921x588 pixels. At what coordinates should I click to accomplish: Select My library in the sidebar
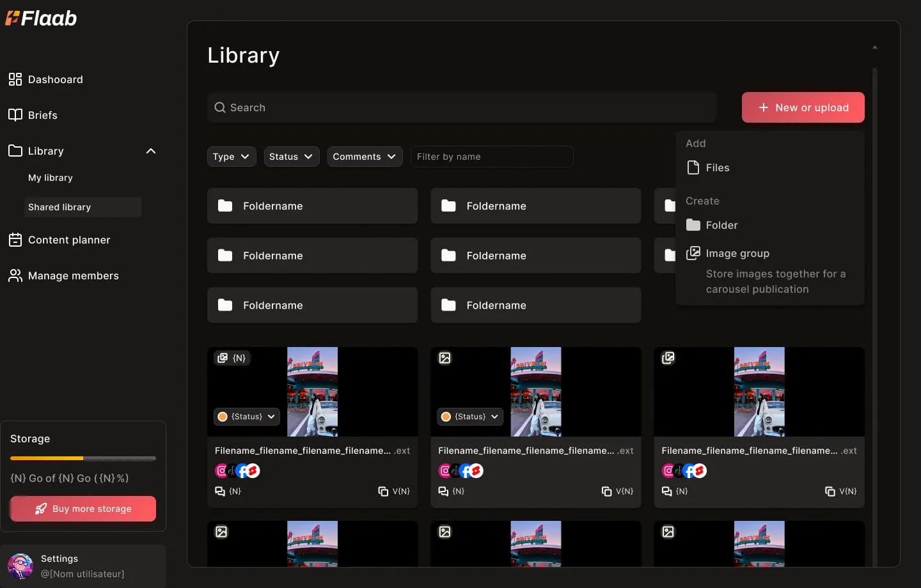pos(51,178)
